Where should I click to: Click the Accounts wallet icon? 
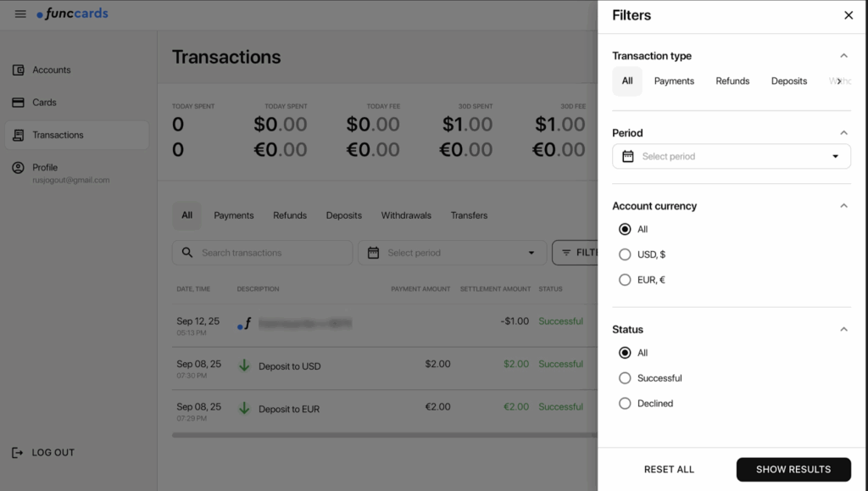pos(19,70)
